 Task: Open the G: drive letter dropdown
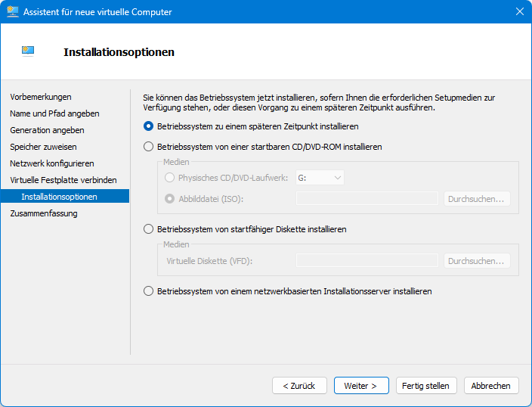[320, 178]
